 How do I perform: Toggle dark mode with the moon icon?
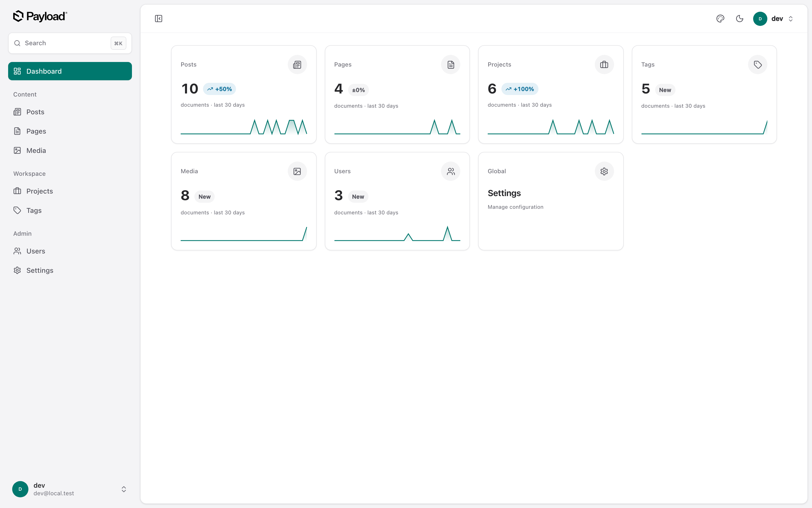coord(739,19)
